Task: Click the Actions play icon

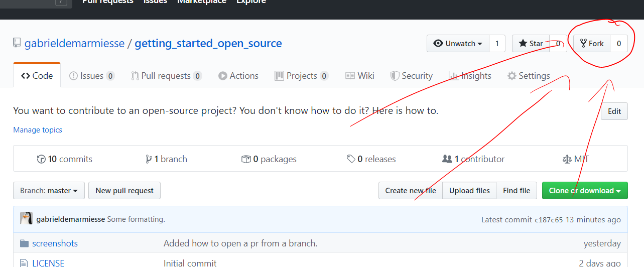Action: [223, 76]
